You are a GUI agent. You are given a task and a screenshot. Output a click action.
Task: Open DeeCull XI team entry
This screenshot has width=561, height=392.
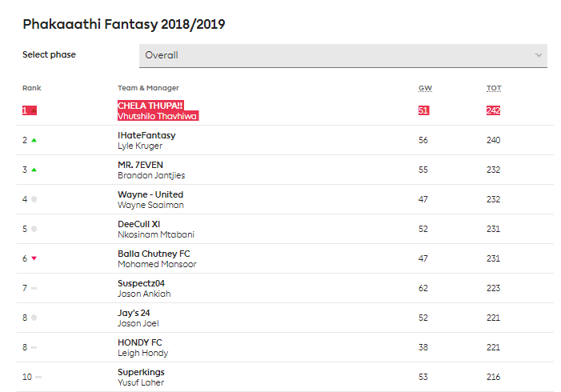click(x=139, y=224)
